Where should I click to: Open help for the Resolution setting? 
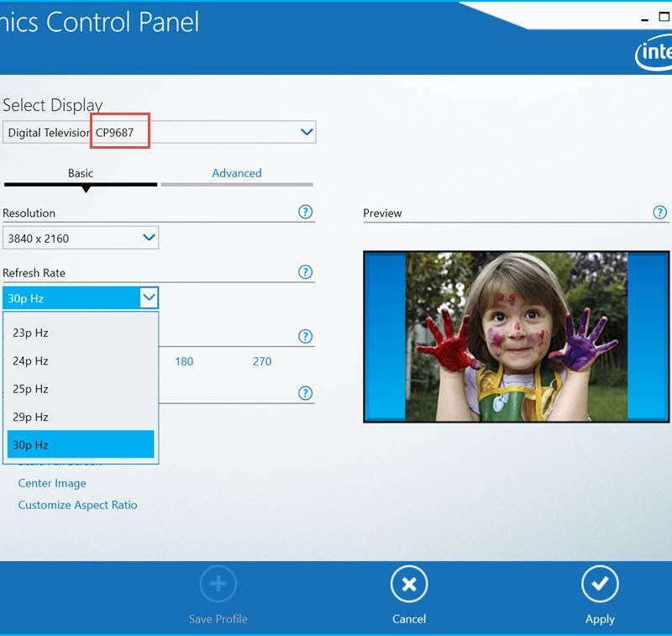pos(305,212)
